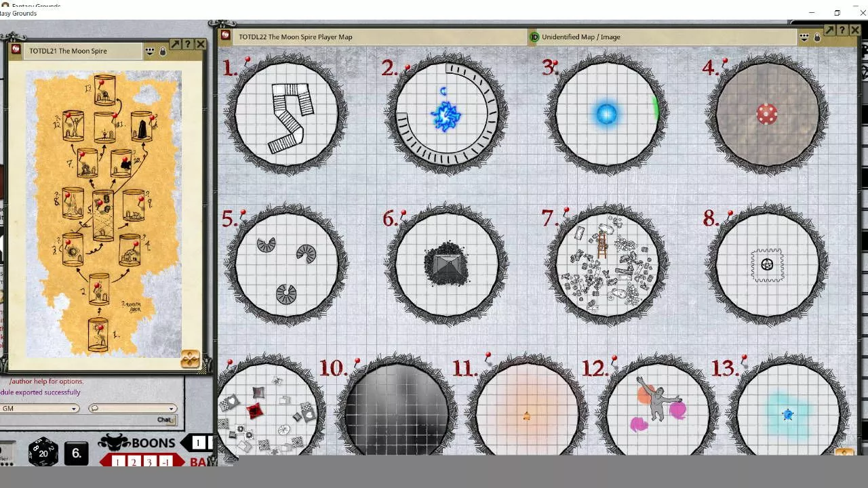This screenshot has height=488, width=868.
Task: Select Boons value 1
Action: coord(198,443)
